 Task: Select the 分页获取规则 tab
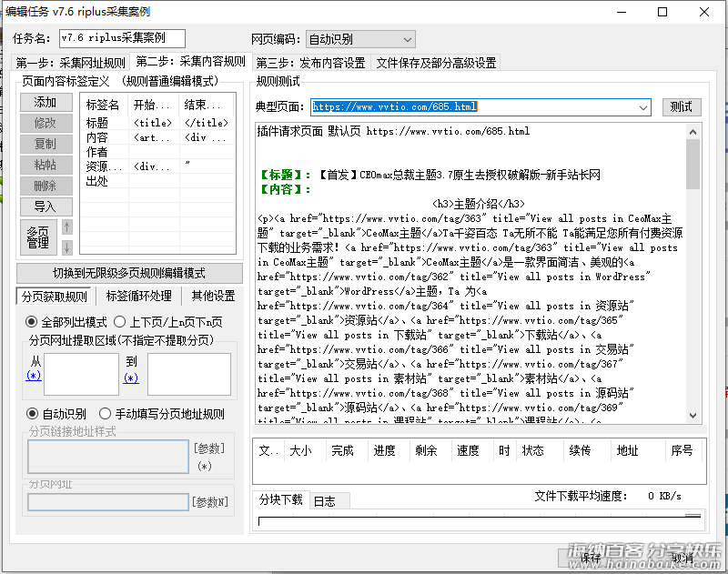point(55,297)
